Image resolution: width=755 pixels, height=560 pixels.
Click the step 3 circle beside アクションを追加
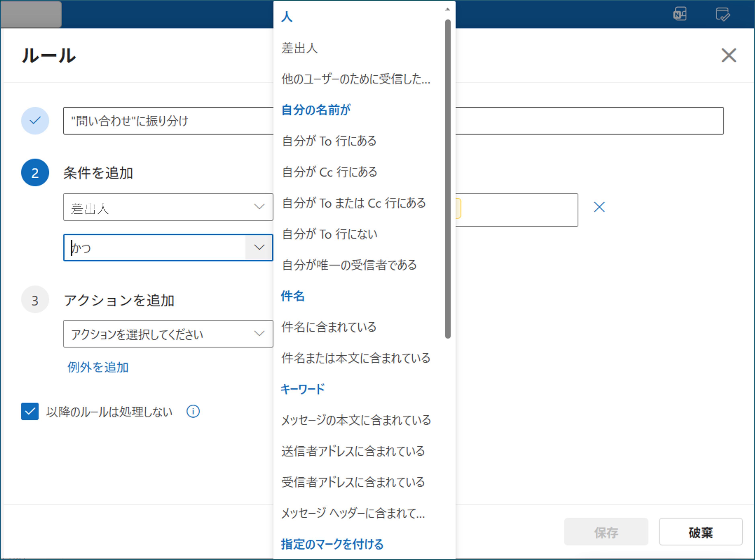pos(35,300)
